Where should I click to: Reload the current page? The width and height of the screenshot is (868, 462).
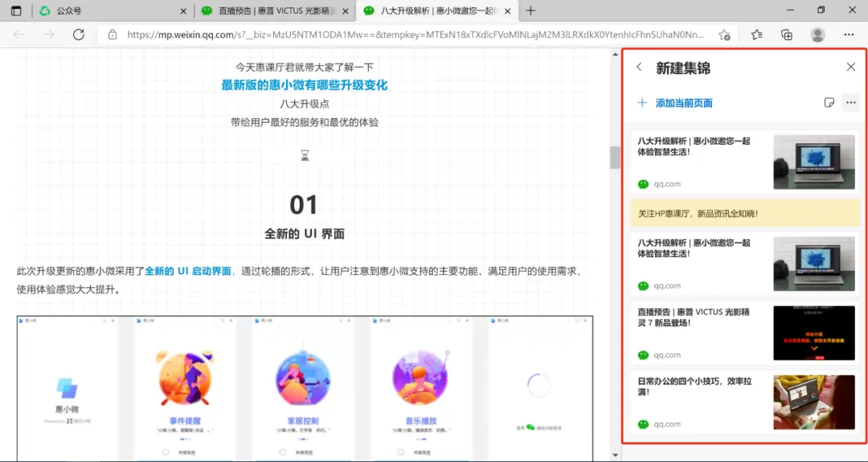click(79, 35)
